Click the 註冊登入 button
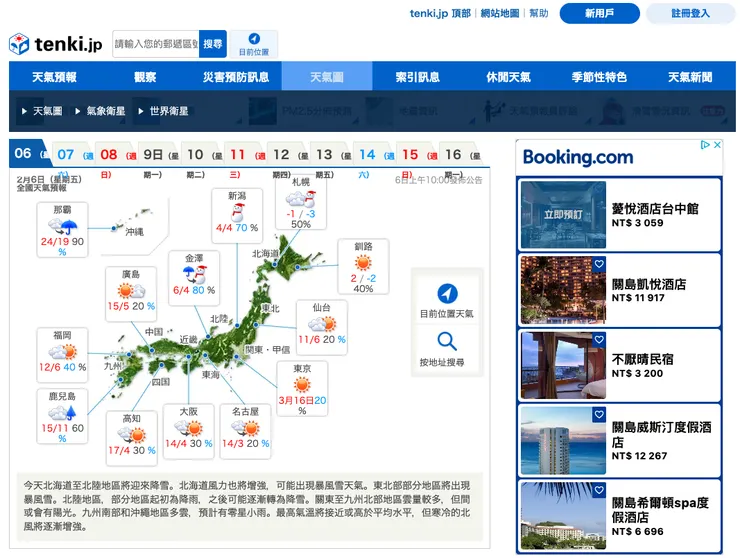 [x=690, y=13]
